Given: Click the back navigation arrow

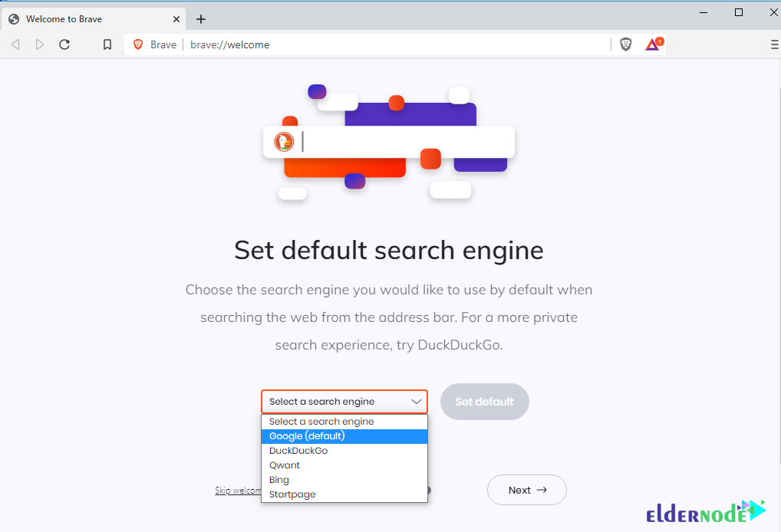Looking at the screenshot, I should tap(16, 44).
